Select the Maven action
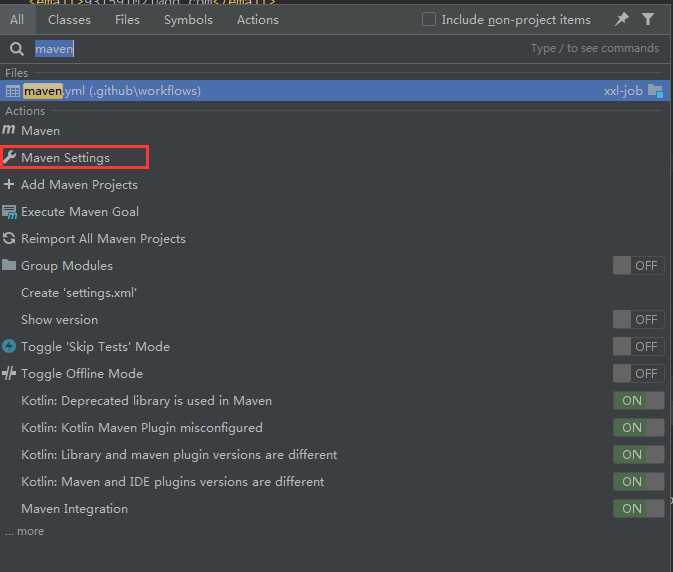Screen dimensions: 673x572 (x=335, y=131)
